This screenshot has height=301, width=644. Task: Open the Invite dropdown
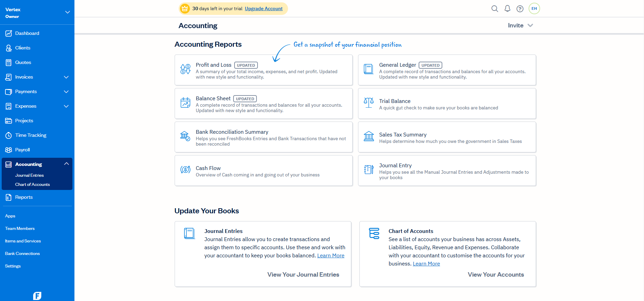pyautogui.click(x=520, y=25)
